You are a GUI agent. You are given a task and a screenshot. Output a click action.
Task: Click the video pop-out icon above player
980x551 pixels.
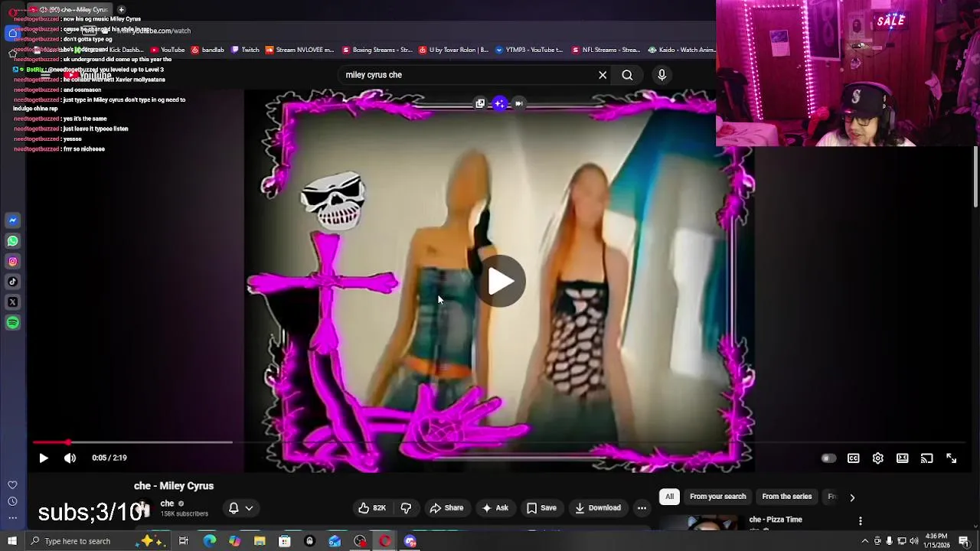point(480,103)
